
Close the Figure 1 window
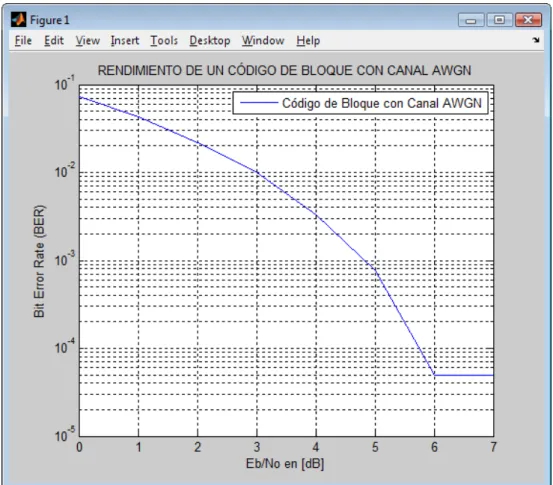[528, 20]
